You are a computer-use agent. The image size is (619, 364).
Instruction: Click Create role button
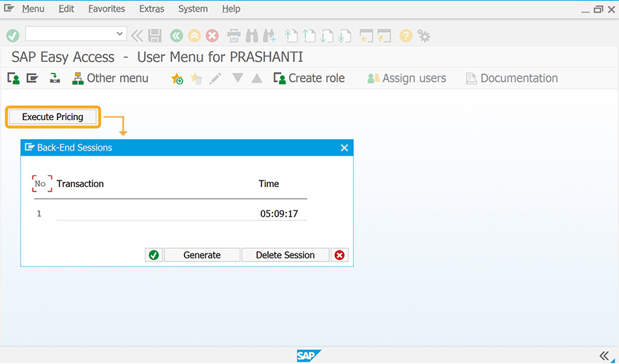[x=309, y=79]
